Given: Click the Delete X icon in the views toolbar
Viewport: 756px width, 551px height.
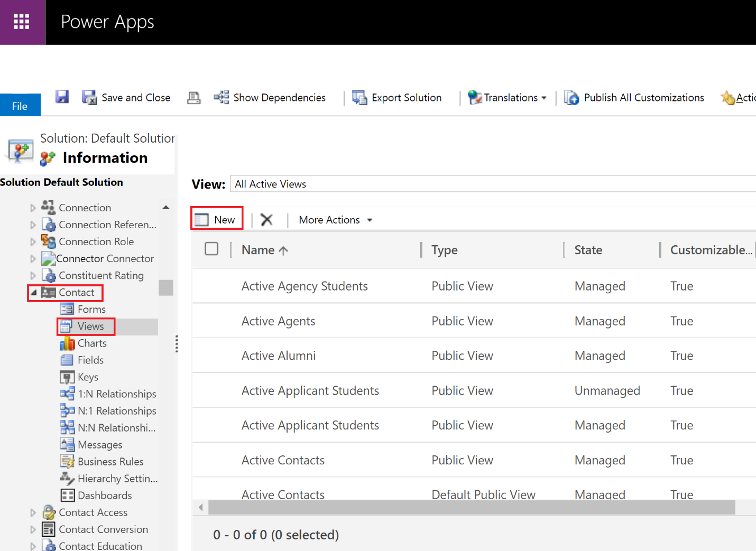Looking at the screenshot, I should [x=266, y=220].
